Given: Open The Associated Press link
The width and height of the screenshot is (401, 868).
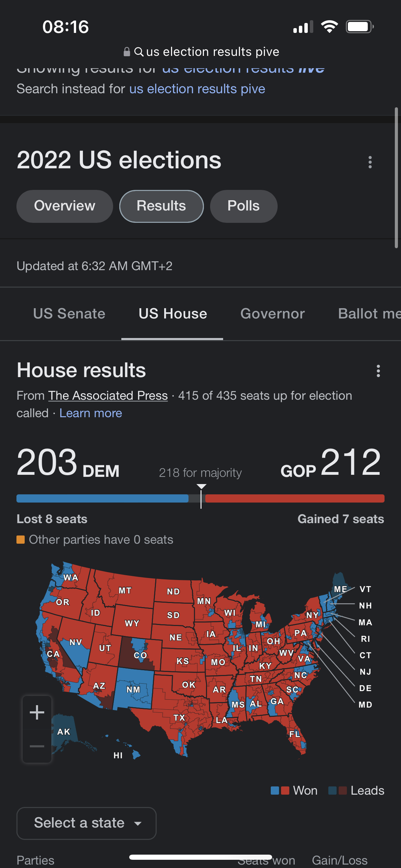Looking at the screenshot, I should coord(108,396).
